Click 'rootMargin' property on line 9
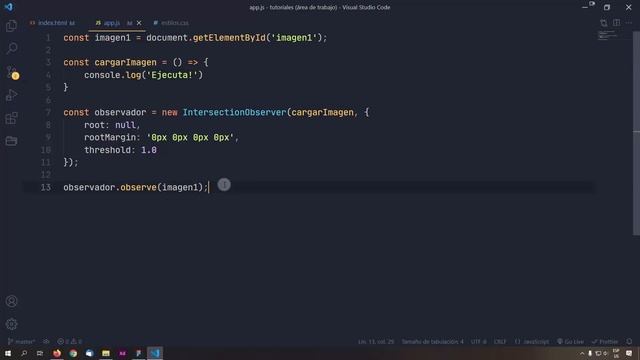The width and height of the screenshot is (640, 360). click(110, 138)
